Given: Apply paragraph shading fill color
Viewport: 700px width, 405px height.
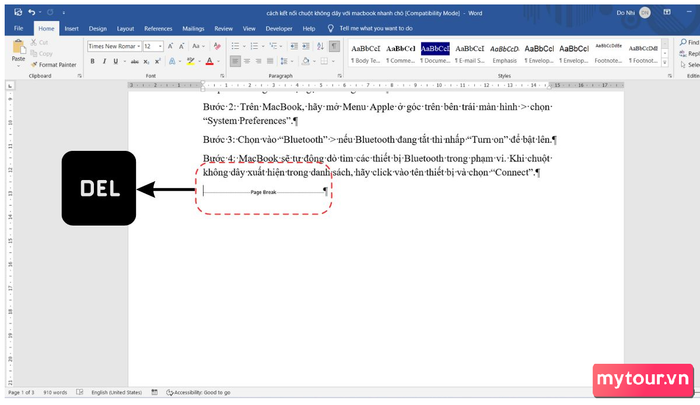Looking at the screenshot, I should (305, 61).
